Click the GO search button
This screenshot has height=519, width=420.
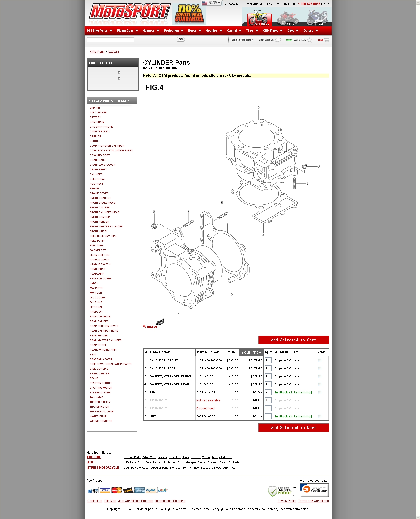pyautogui.click(x=181, y=39)
